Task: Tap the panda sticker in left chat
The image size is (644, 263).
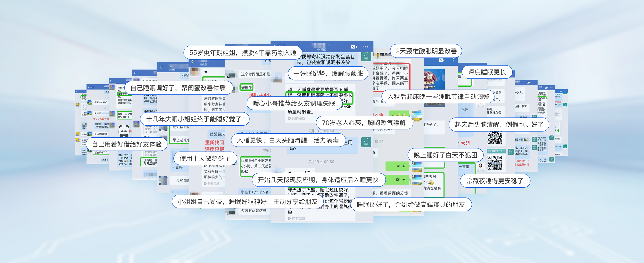Action: (x=124, y=131)
